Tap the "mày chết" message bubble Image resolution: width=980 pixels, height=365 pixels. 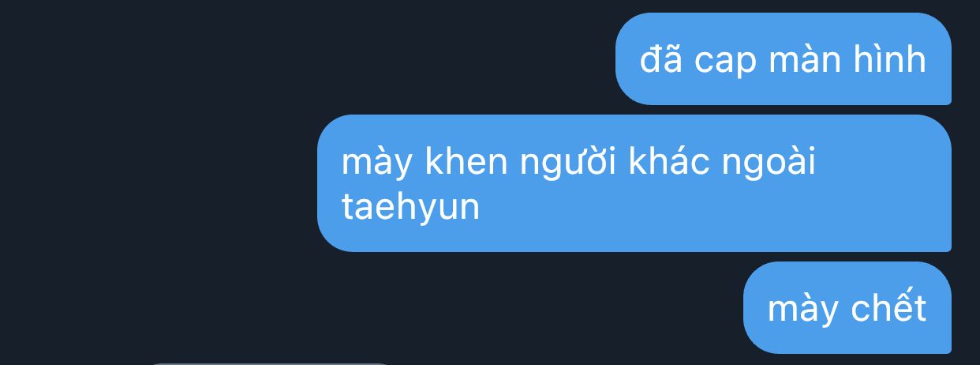(x=847, y=307)
